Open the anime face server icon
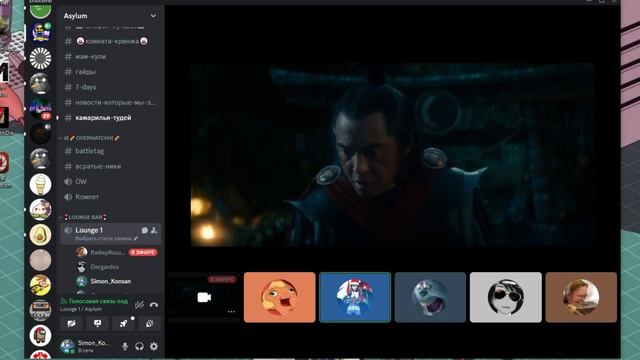The image size is (640, 360). [x=40, y=209]
